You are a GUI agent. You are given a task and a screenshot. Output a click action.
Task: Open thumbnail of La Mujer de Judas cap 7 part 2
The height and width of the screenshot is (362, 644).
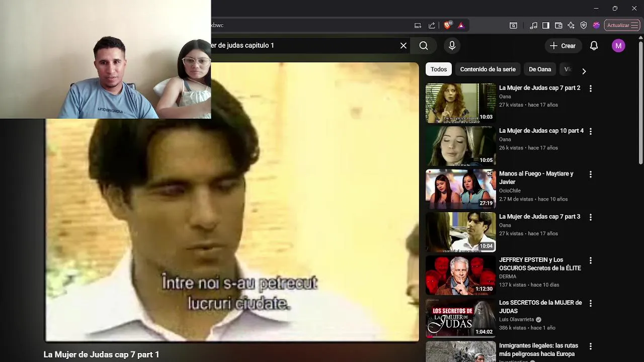[460, 103]
